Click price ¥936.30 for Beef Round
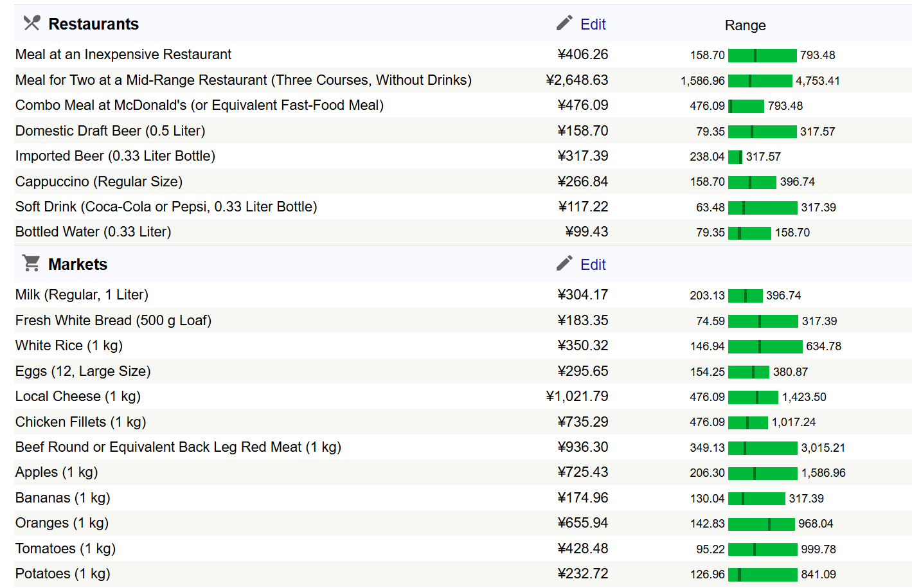 (x=583, y=447)
